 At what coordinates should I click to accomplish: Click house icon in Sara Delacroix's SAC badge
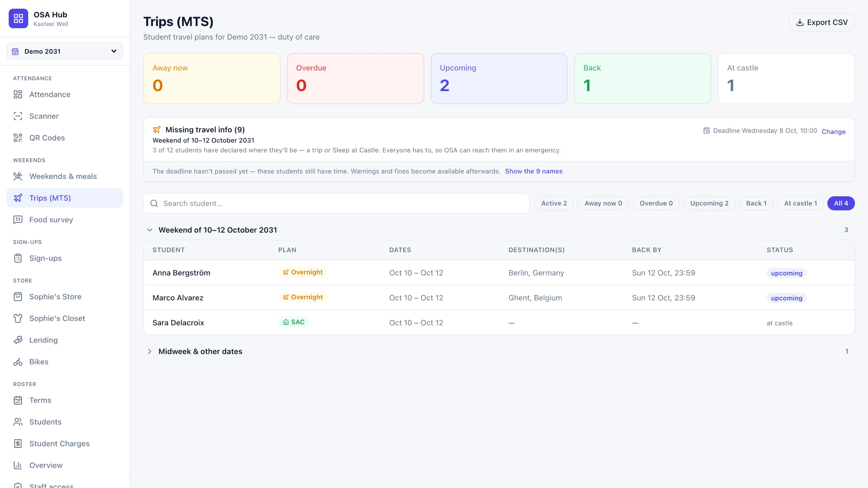[286, 322]
